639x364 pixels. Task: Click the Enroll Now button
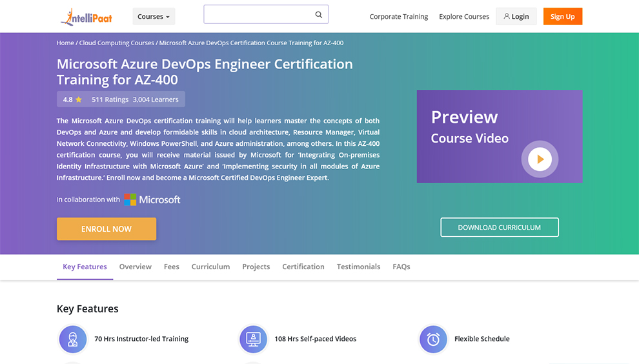107,228
